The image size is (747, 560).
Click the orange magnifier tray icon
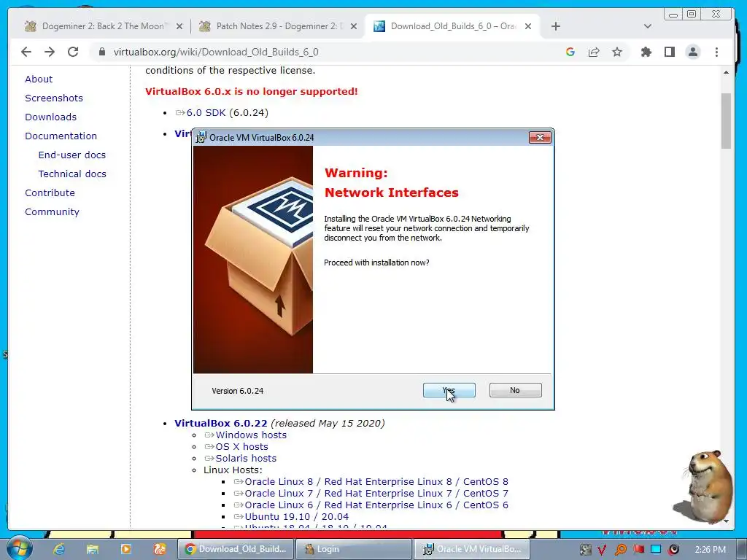point(620,550)
